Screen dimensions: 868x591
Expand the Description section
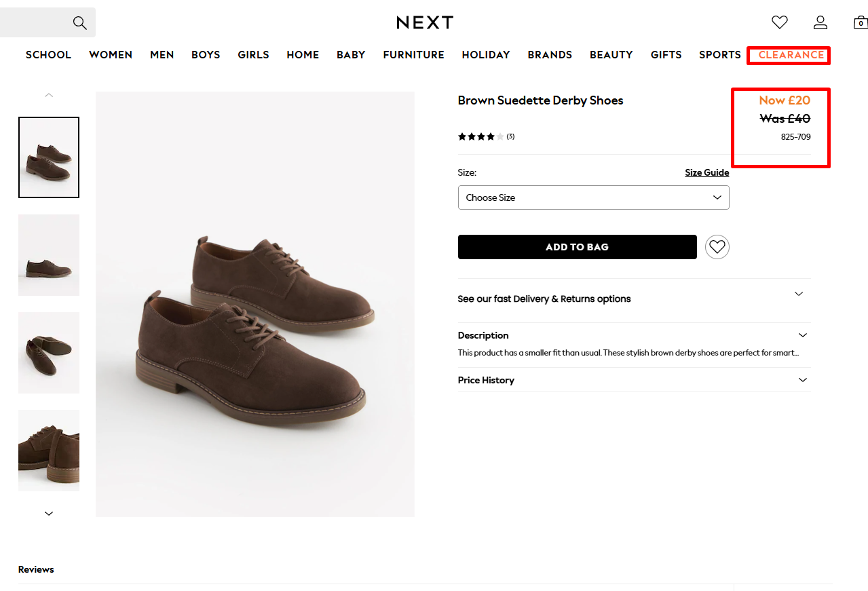(634, 335)
